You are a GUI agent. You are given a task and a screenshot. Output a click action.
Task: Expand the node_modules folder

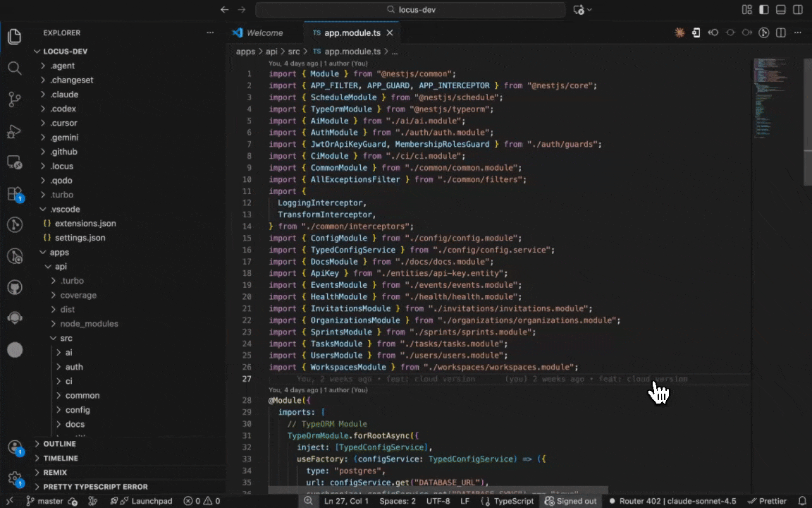(x=89, y=323)
